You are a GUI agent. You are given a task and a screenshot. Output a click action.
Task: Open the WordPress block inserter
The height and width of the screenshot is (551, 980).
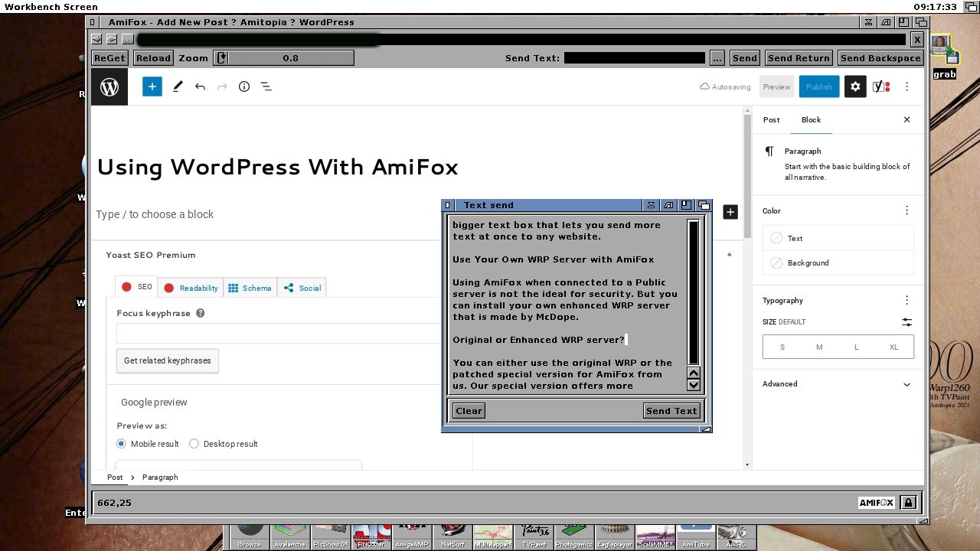tap(152, 86)
